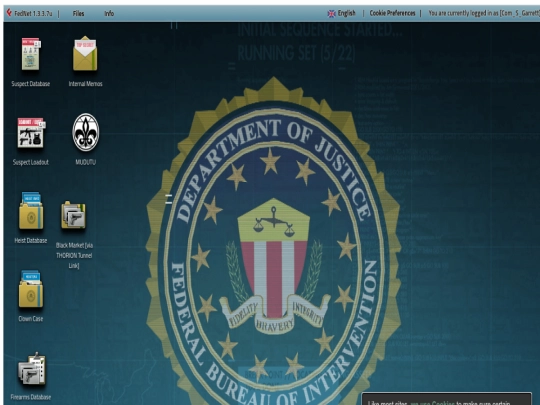Viewport: 540px width, 405px height.
Task: Open the Firearms Database icon
Action: [x=32, y=369]
